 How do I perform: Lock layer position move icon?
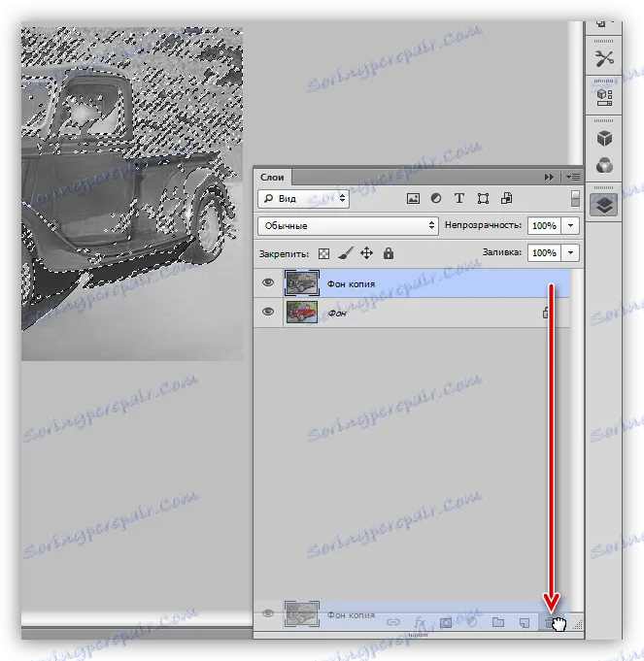click(x=366, y=253)
